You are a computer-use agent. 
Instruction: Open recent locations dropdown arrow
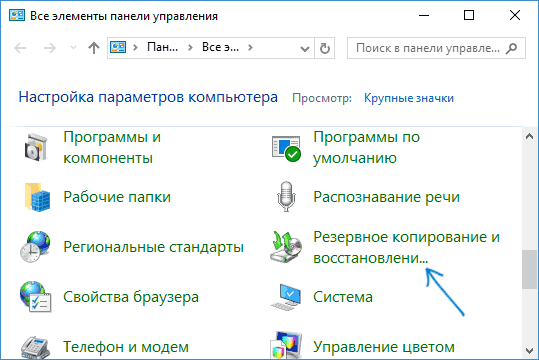pos(73,47)
